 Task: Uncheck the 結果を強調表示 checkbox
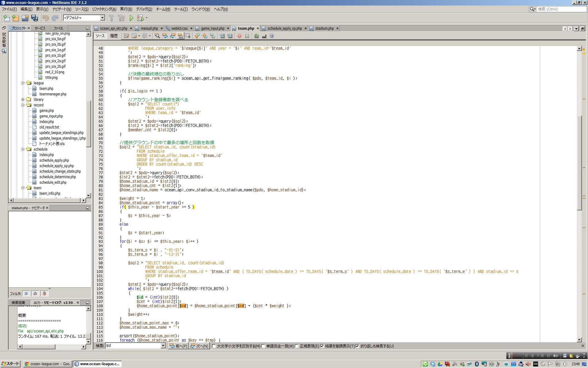pos(322,346)
